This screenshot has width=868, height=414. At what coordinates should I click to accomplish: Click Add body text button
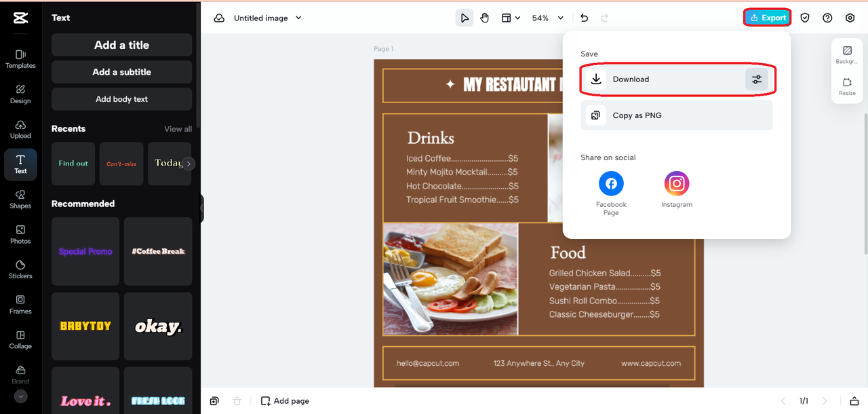point(122,99)
